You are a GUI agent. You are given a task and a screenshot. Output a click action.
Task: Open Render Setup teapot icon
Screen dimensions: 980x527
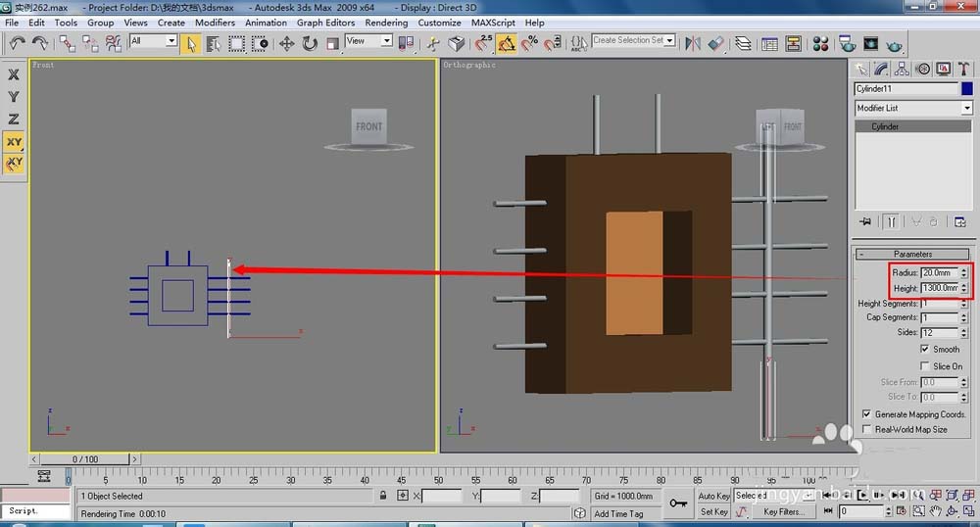point(848,44)
